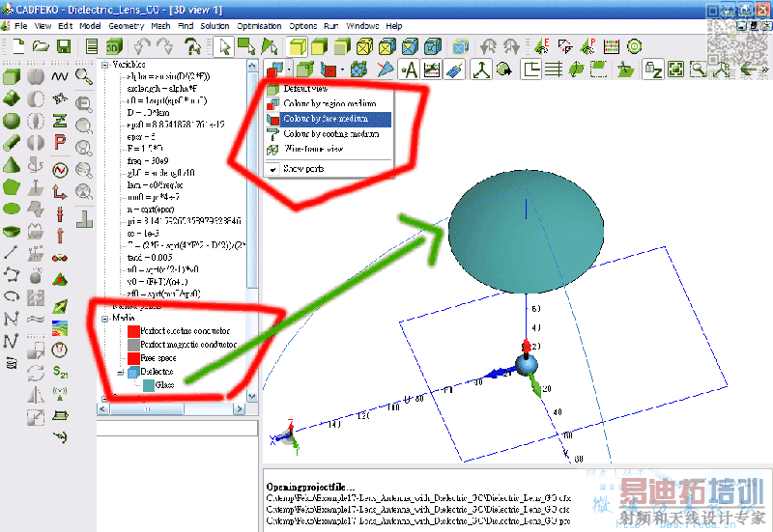Select the arrow pointer selection tool
The width and height of the screenshot is (773, 532).
(224, 46)
